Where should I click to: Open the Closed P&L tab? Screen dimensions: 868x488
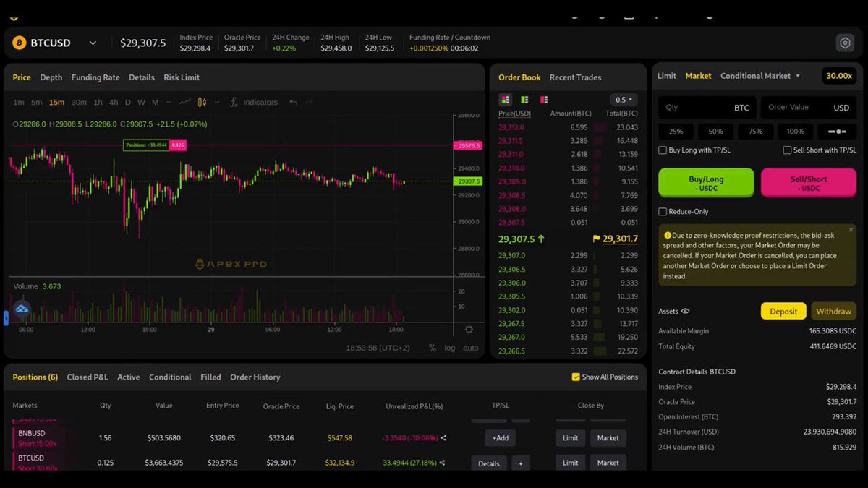tap(88, 377)
